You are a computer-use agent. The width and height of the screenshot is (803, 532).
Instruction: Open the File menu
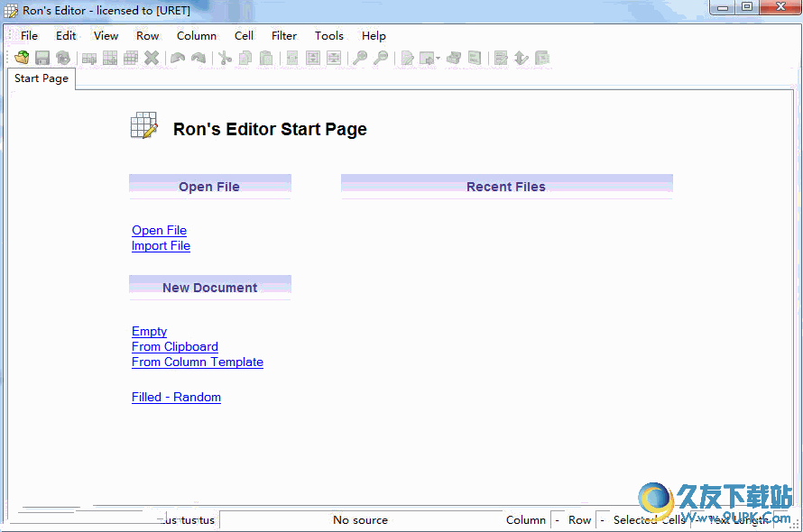(29, 36)
